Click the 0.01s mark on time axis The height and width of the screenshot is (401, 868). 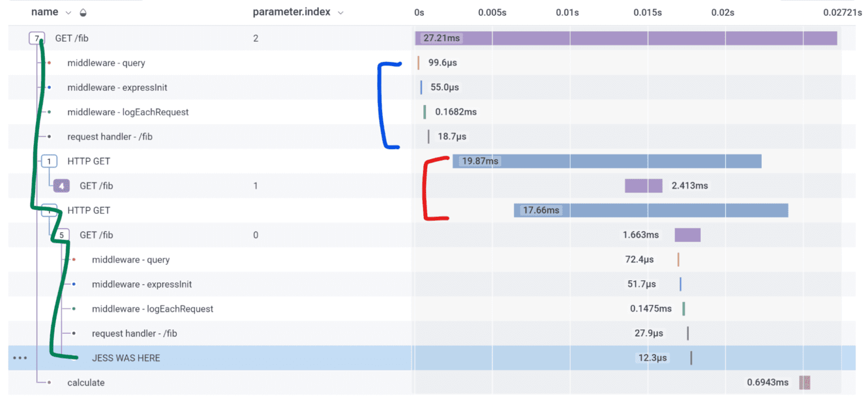point(567,12)
